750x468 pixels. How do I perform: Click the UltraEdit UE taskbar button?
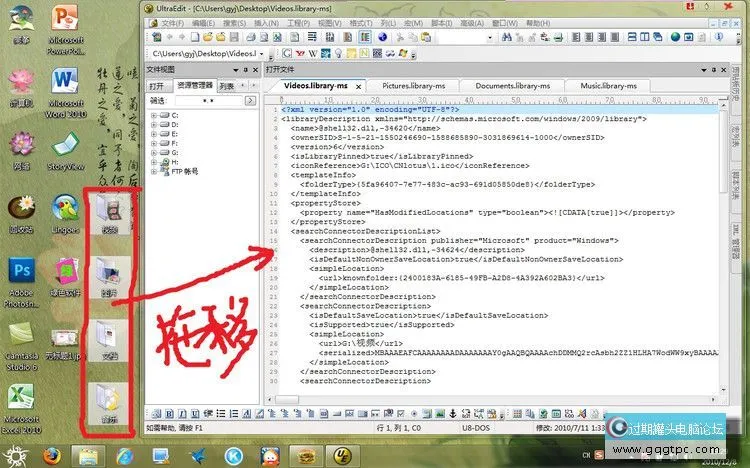[x=342, y=456]
